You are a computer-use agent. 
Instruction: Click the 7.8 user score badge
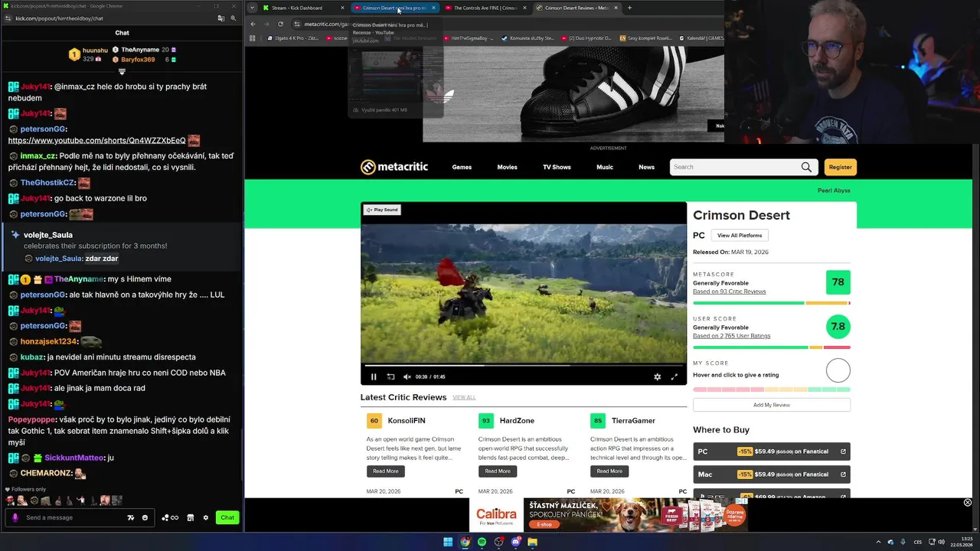click(x=838, y=327)
